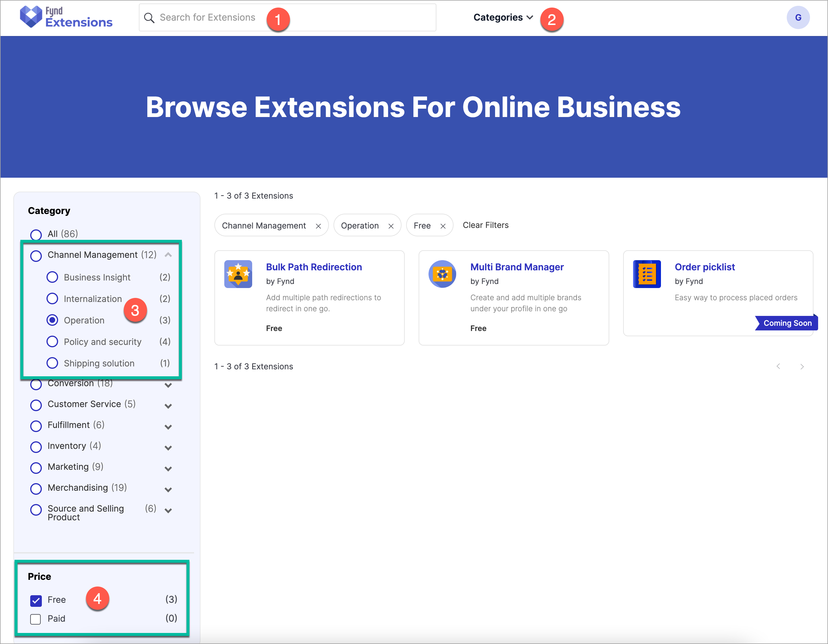Open the Fynd Extensions logo home link
Screen dimensions: 828x644
coord(66,17)
